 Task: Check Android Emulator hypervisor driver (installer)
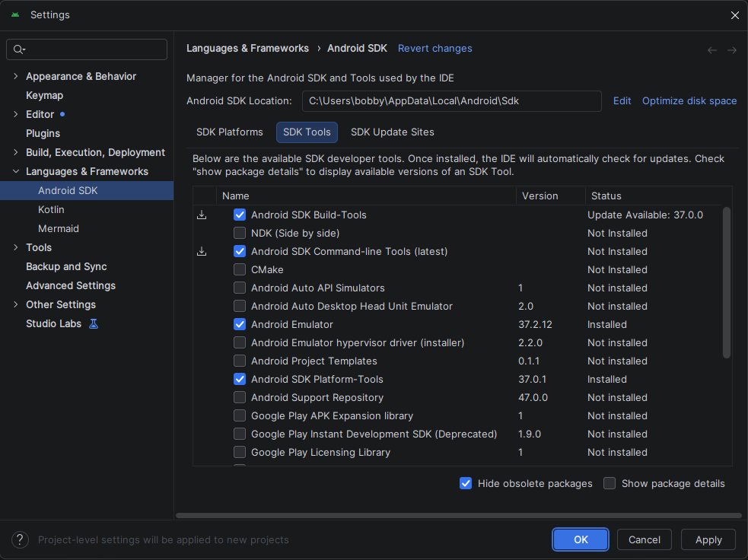click(x=240, y=342)
